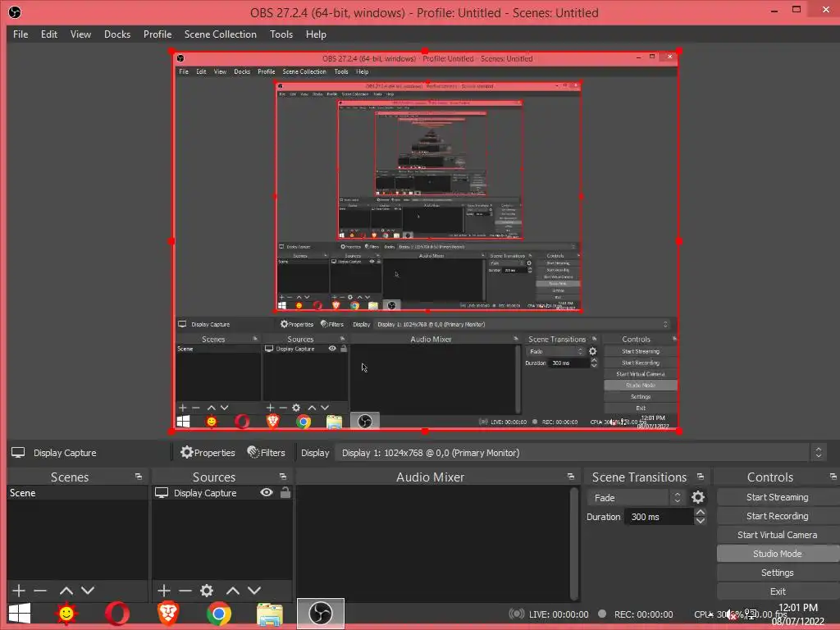Open the Display selection dropdown
Image resolution: width=840 pixels, height=630 pixels.
click(581, 453)
